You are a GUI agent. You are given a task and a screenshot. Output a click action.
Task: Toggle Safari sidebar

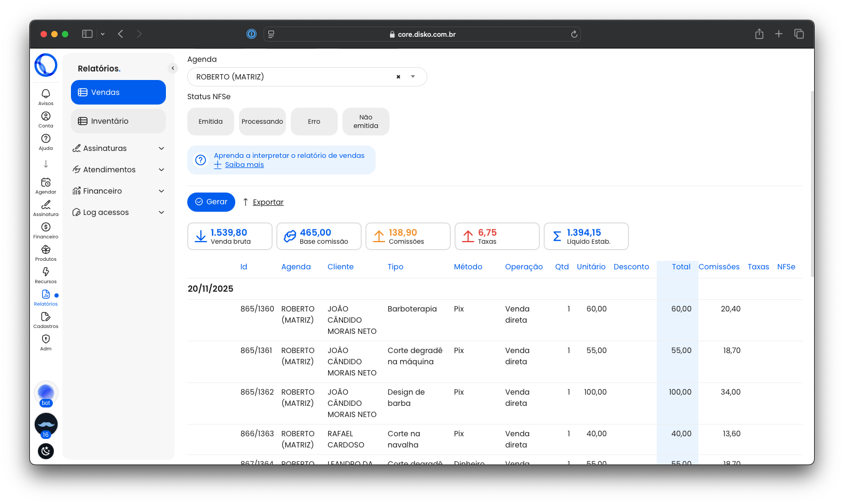[x=87, y=34]
